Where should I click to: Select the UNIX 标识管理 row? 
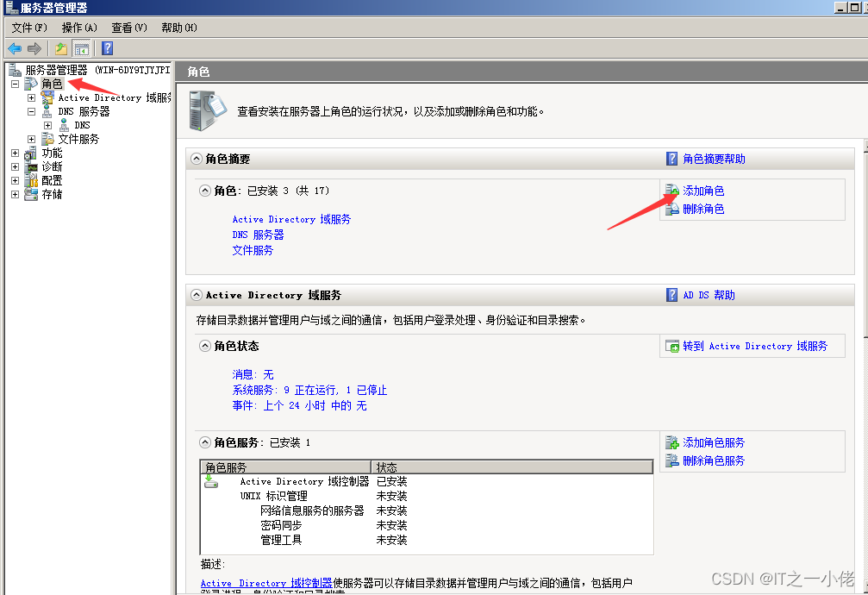[x=427, y=496]
